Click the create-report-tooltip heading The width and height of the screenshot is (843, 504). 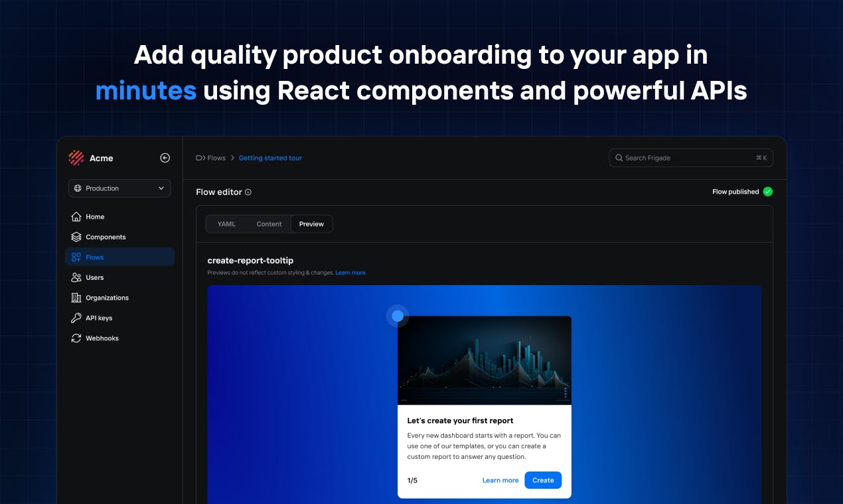coord(250,261)
